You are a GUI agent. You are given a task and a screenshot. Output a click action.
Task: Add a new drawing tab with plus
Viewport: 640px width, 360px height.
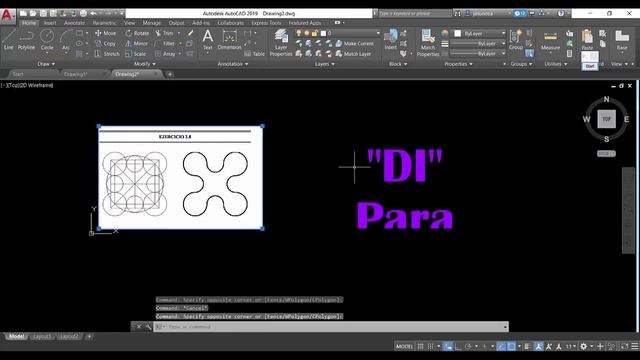[170, 74]
